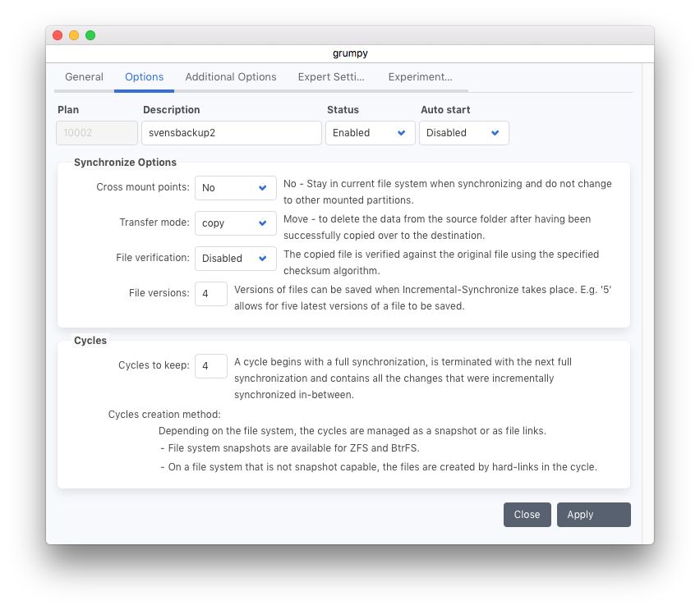Open the Expert Settings tab
This screenshot has height=610, width=700.
click(332, 77)
